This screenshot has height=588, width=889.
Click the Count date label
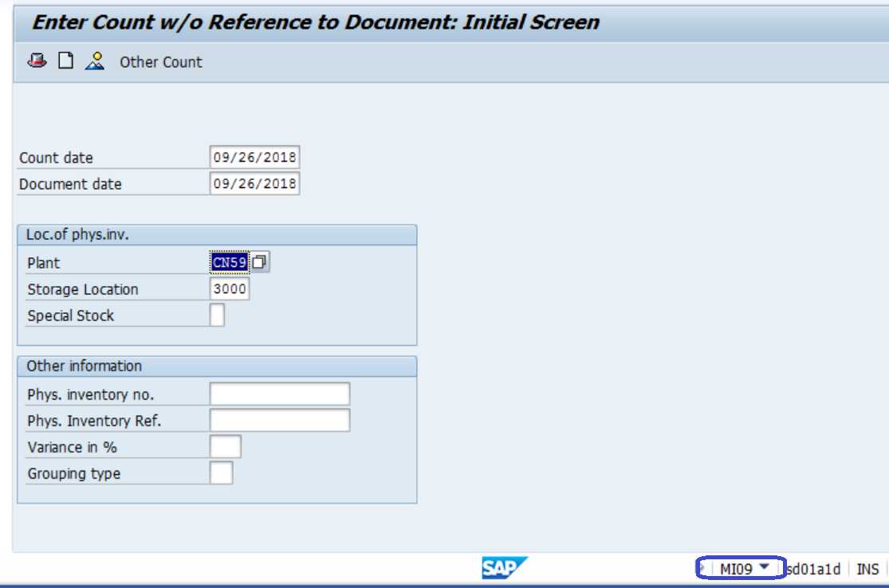coord(56,158)
